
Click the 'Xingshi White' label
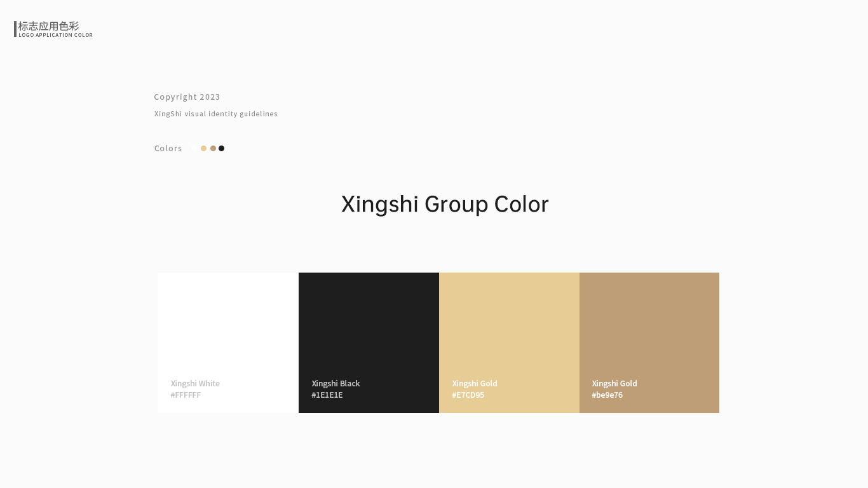[x=195, y=384]
